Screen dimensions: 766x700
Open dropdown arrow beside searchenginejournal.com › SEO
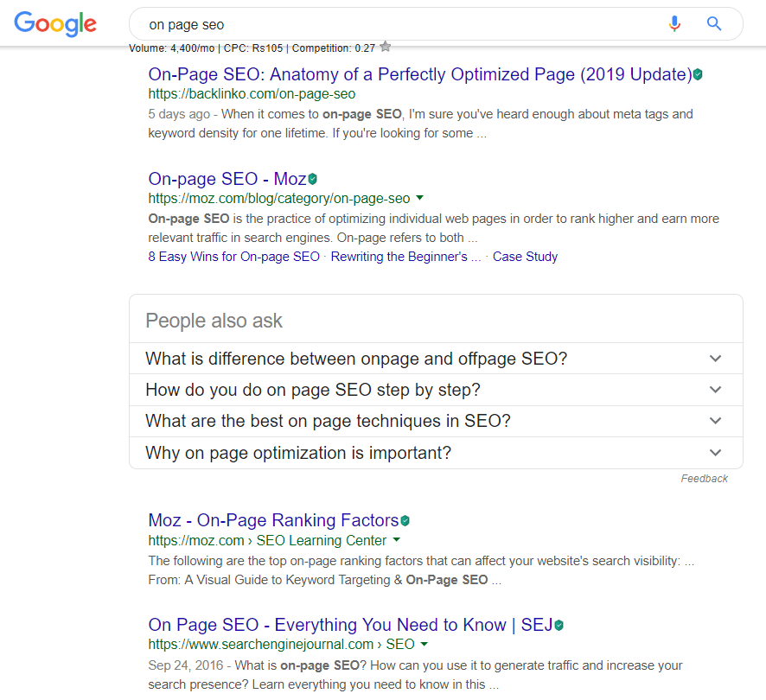(424, 644)
